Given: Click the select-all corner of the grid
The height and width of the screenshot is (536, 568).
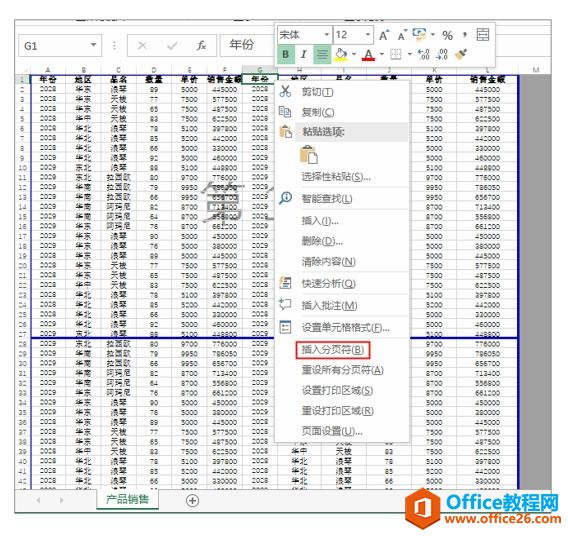Looking at the screenshot, I should point(23,70).
